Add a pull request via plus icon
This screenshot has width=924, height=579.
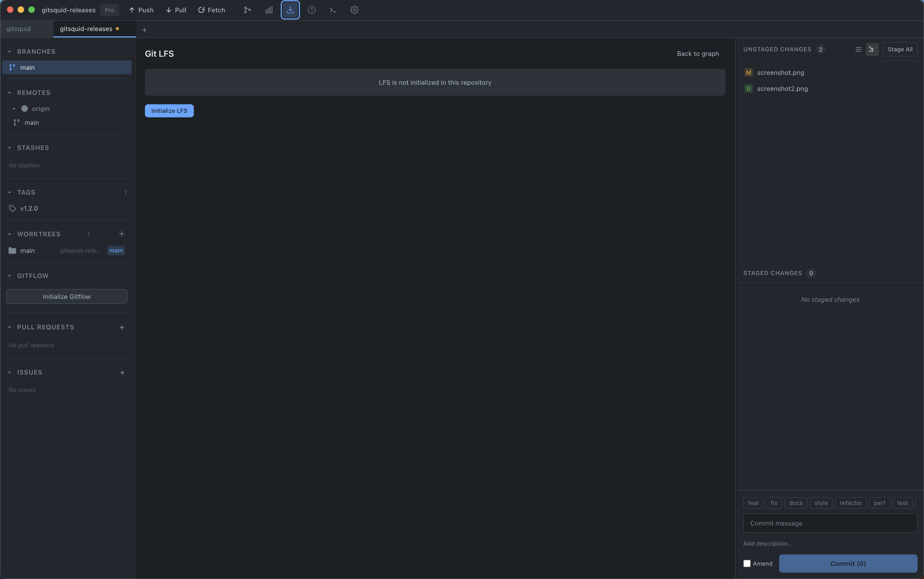point(122,327)
